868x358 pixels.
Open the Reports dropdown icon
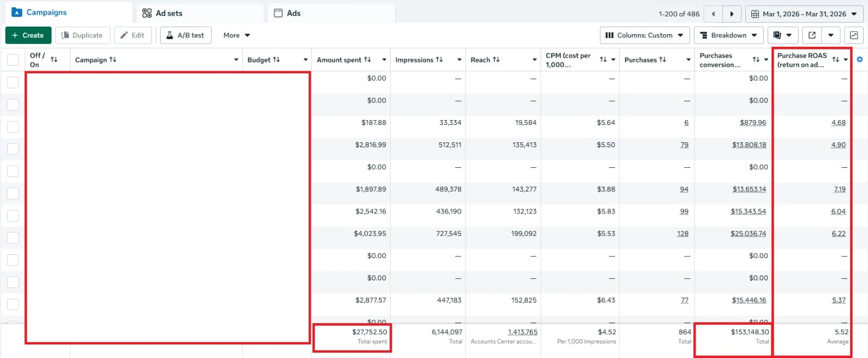pos(782,35)
